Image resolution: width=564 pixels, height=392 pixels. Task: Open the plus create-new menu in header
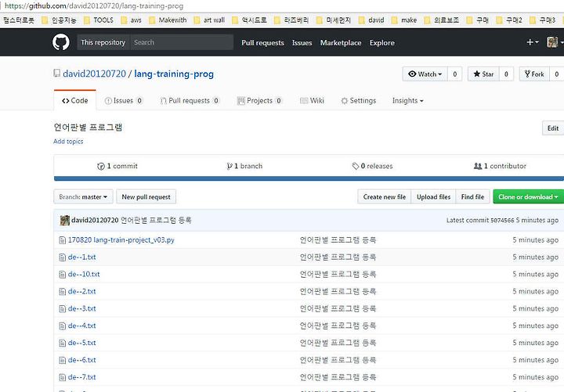[533, 42]
